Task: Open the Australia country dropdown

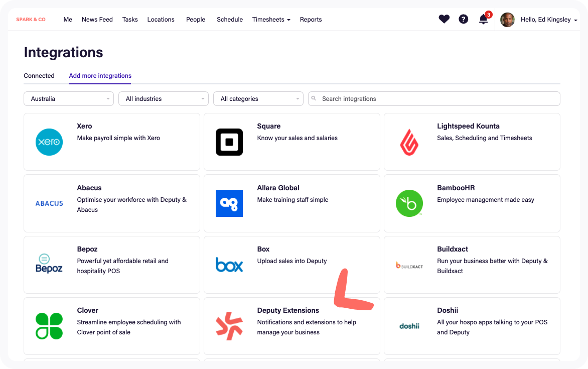Action: tap(69, 99)
